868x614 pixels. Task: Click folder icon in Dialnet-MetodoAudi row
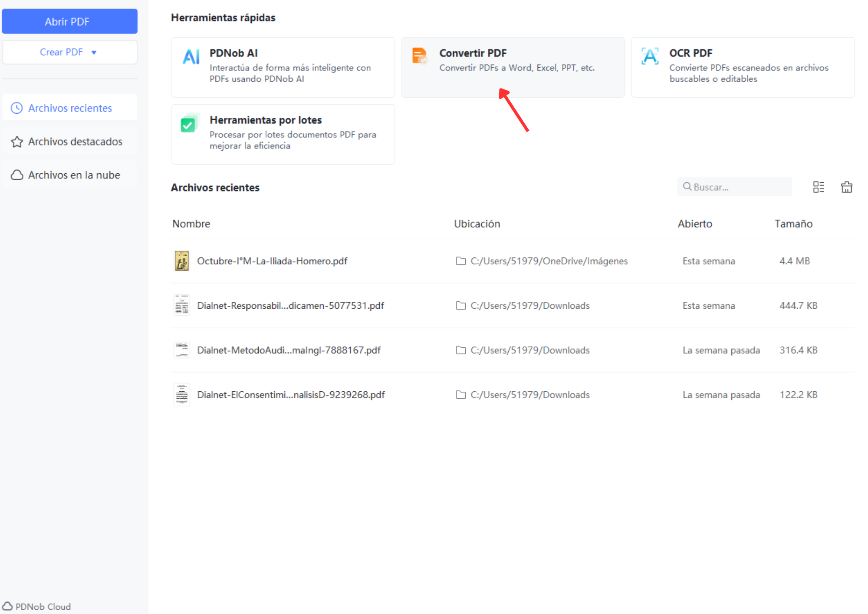[461, 350]
